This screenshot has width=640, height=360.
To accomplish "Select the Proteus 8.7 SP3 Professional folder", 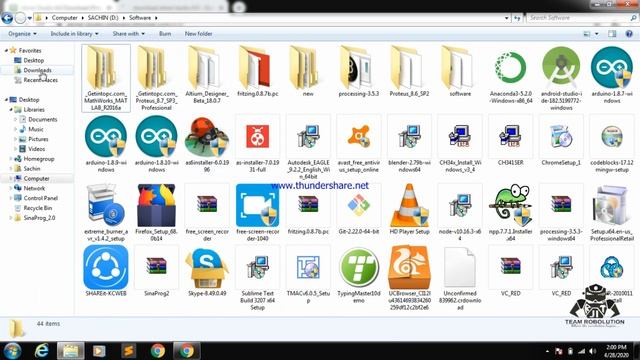I will tap(156, 78).
